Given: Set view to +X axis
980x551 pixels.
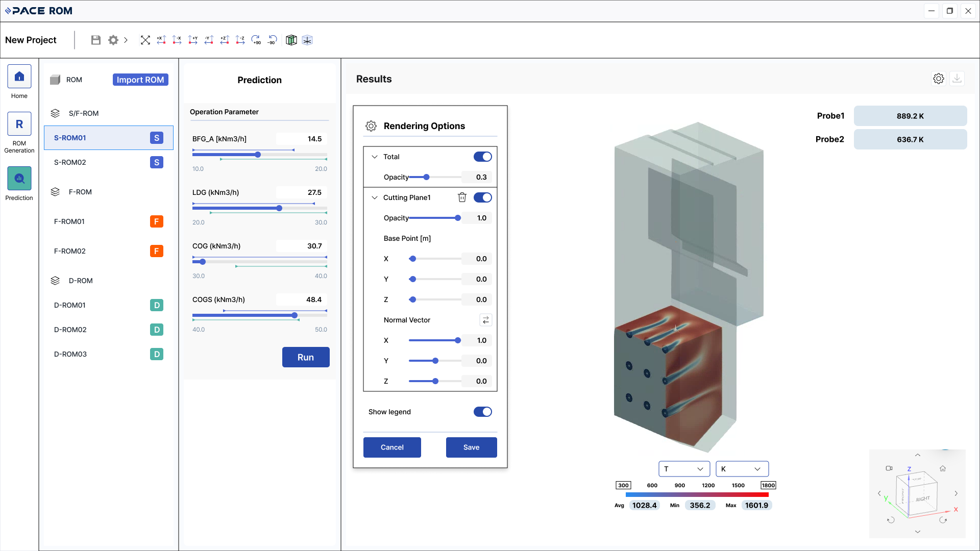Looking at the screenshot, I should pos(161,40).
